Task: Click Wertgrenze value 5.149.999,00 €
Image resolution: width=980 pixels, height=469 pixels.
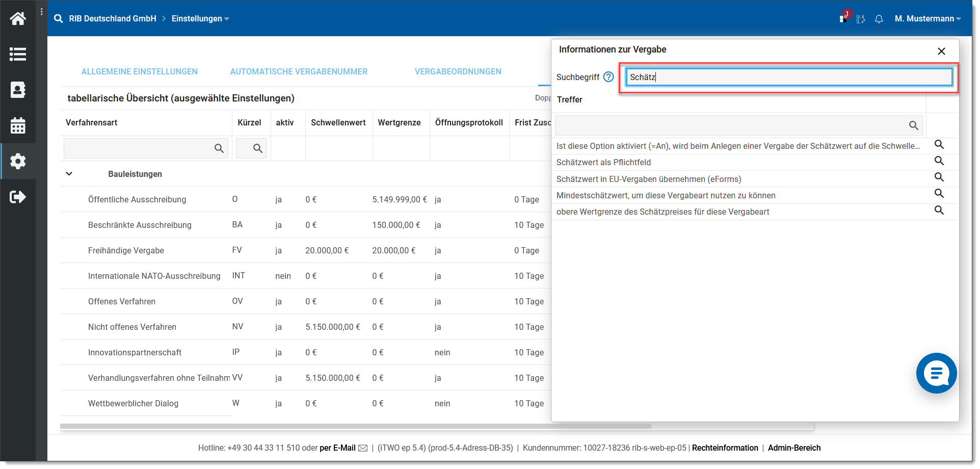Action: [x=400, y=200]
